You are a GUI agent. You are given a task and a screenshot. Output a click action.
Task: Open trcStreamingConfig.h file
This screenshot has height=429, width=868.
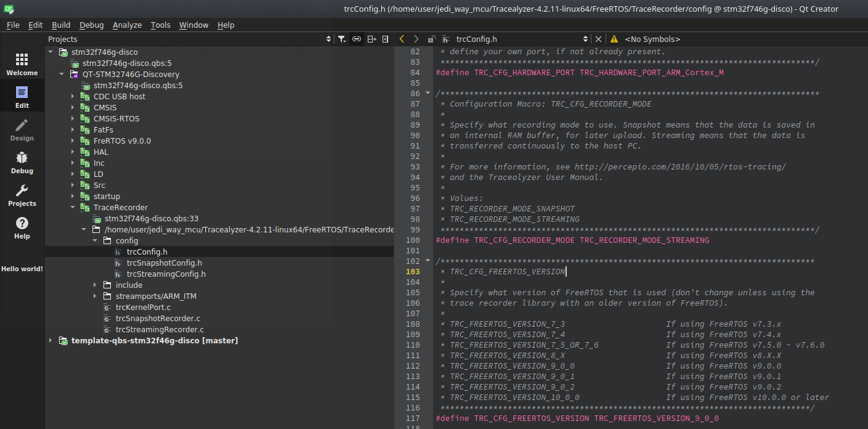(166, 274)
